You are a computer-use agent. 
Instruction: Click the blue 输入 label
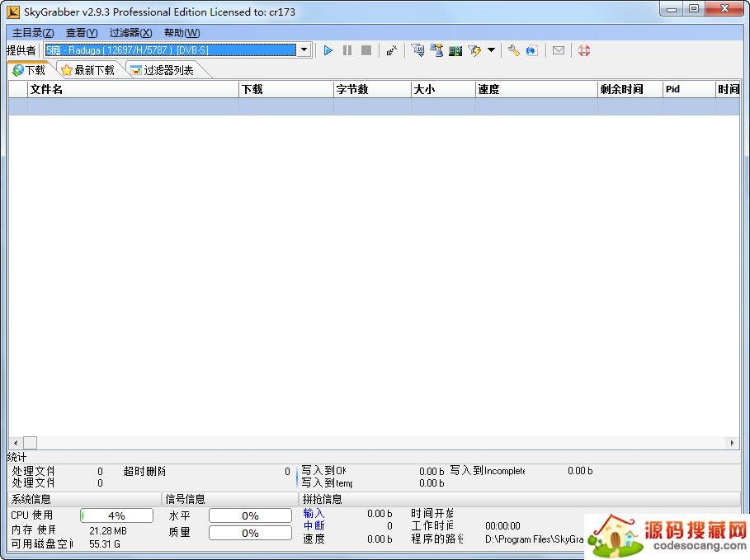[x=314, y=513]
